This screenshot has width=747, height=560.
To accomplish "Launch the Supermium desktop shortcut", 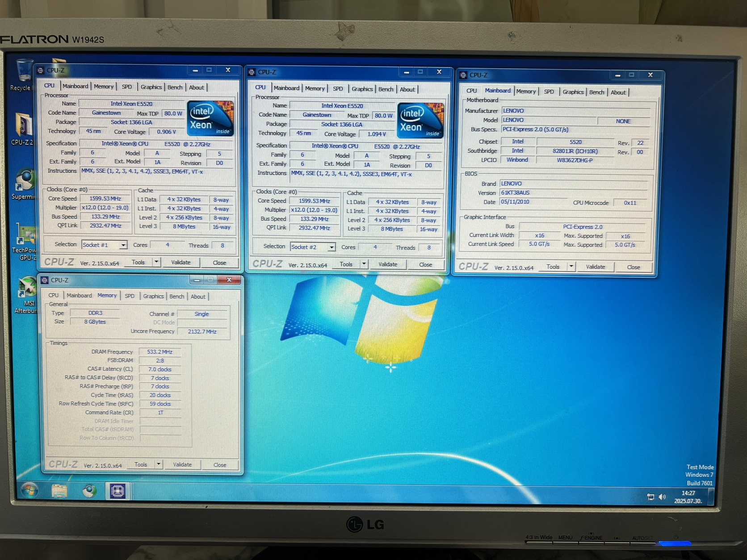I will click(24, 184).
